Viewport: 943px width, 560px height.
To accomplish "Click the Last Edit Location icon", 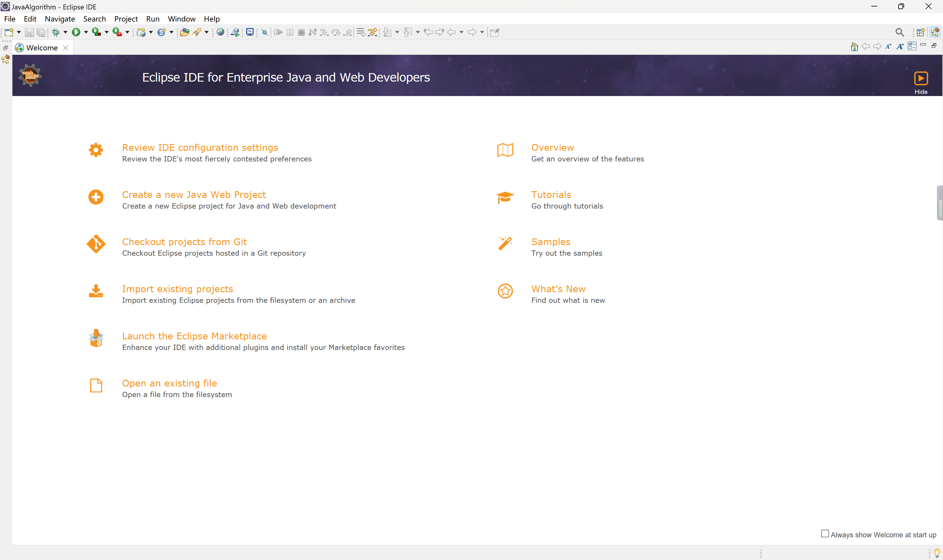I will tap(428, 32).
